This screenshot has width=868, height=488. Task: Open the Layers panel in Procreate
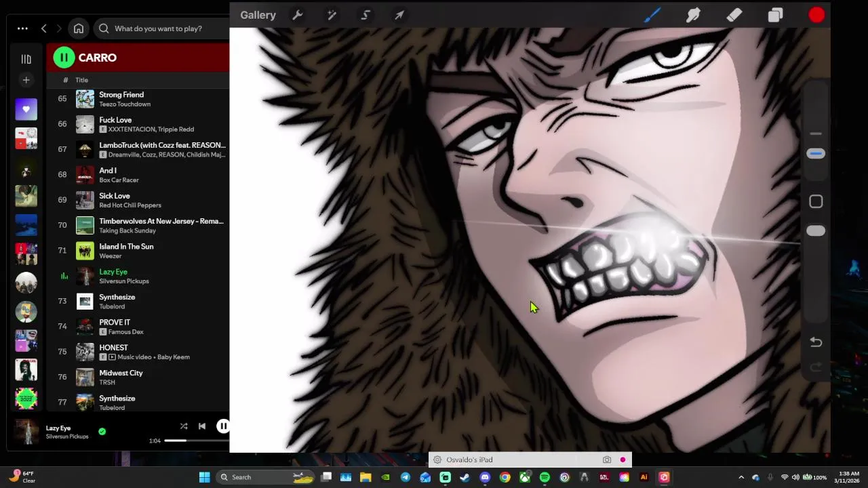[775, 15]
